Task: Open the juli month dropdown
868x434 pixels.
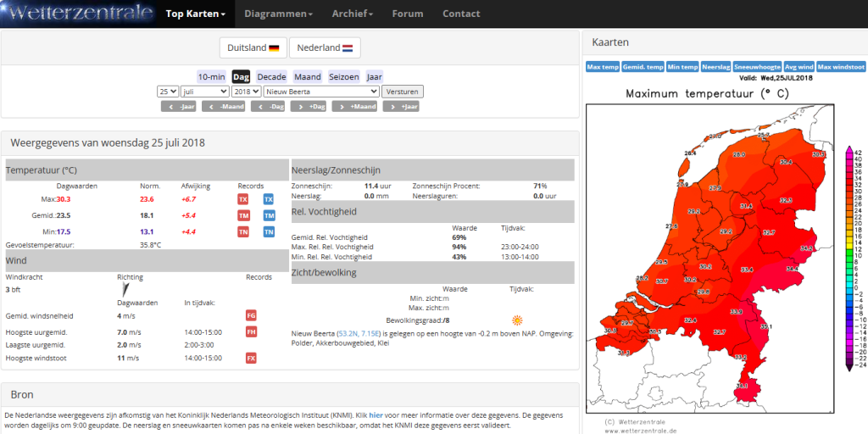Action: (205, 92)
